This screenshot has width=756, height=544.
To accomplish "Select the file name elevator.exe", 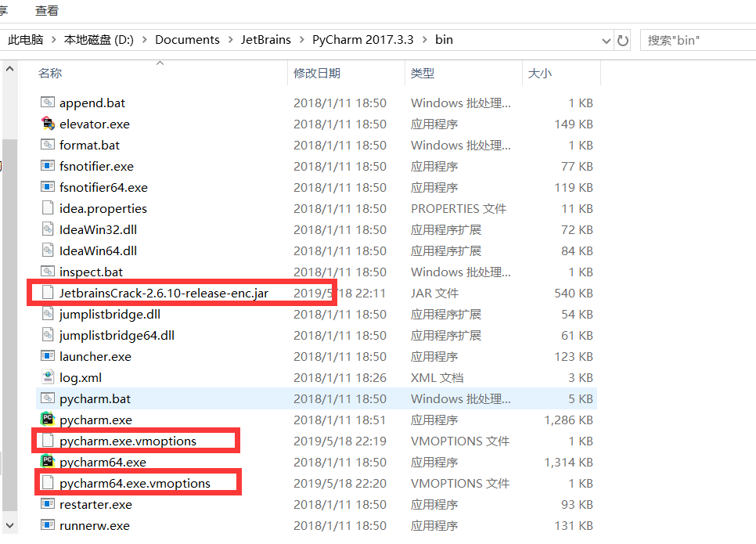I will click(x=95, y=124).
